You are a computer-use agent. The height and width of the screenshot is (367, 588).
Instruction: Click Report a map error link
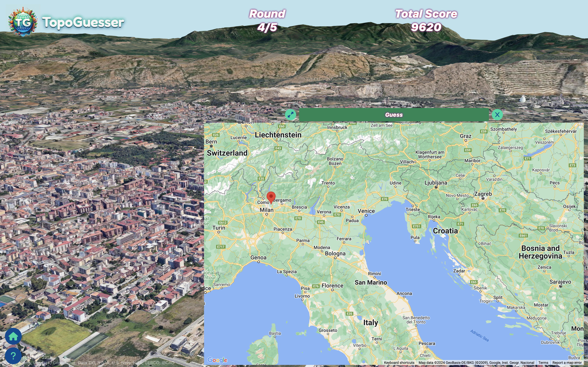[x=567, y=363]
